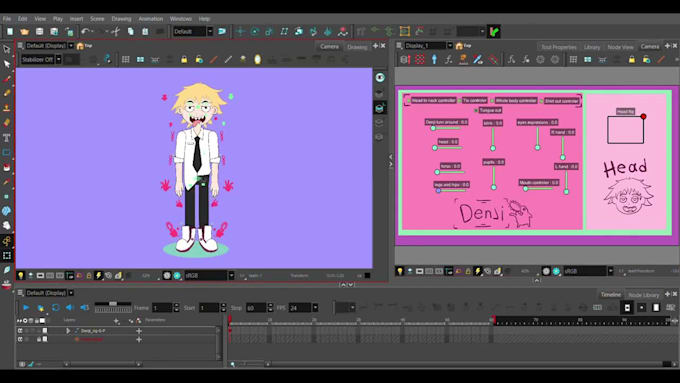Screen dimensions: 680x383
Task: Click the Head flip red handle point
Action: tap(643, 117)
